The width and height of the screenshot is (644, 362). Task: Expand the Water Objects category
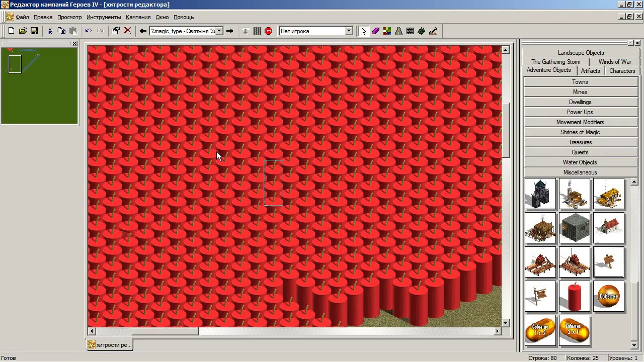tap(580, 162)
